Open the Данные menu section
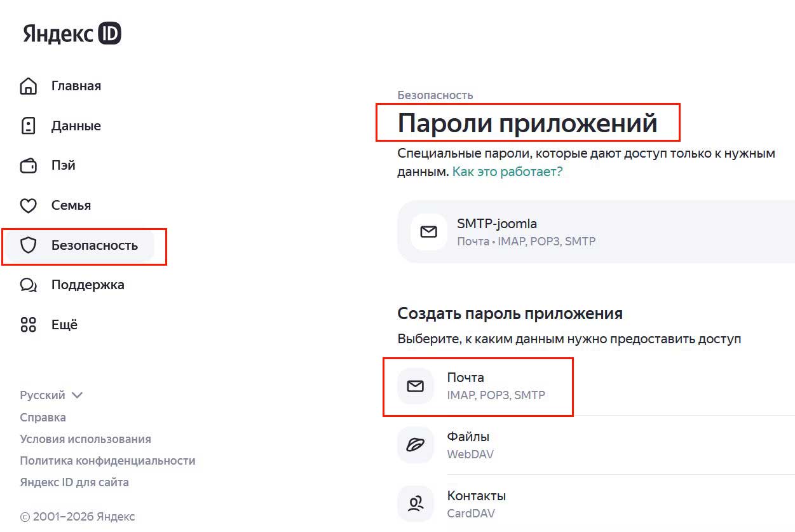Screen dimensions: 795x532 click(x=76, y=126)
